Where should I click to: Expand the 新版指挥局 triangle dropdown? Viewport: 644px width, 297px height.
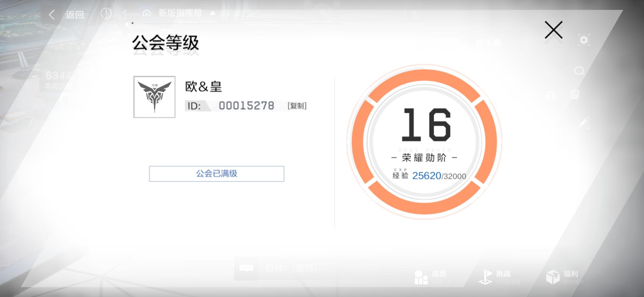212,13
